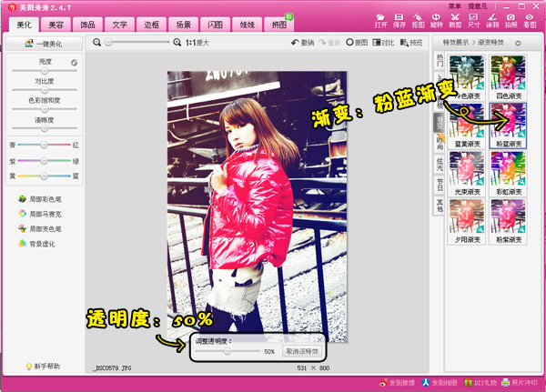The width and height of the screenshot is (546, 392).
Task: Open the 时尚 effects category tab
Action: 440,141
